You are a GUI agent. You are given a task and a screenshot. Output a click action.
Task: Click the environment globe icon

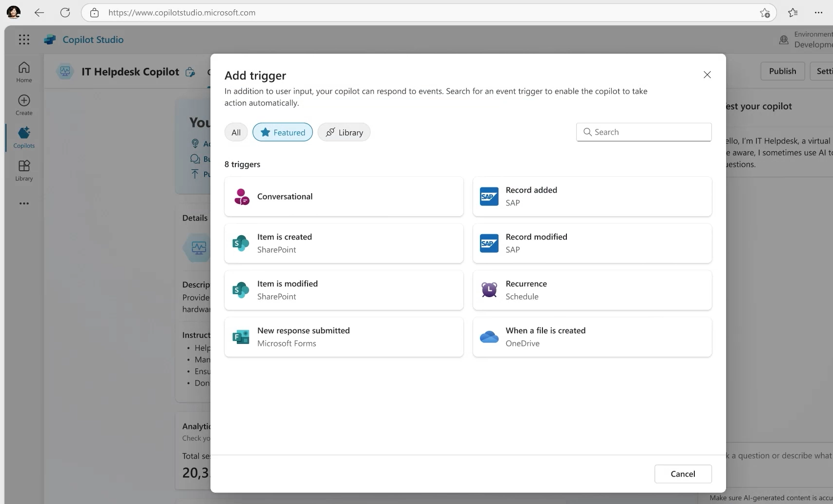pos(784,40)
